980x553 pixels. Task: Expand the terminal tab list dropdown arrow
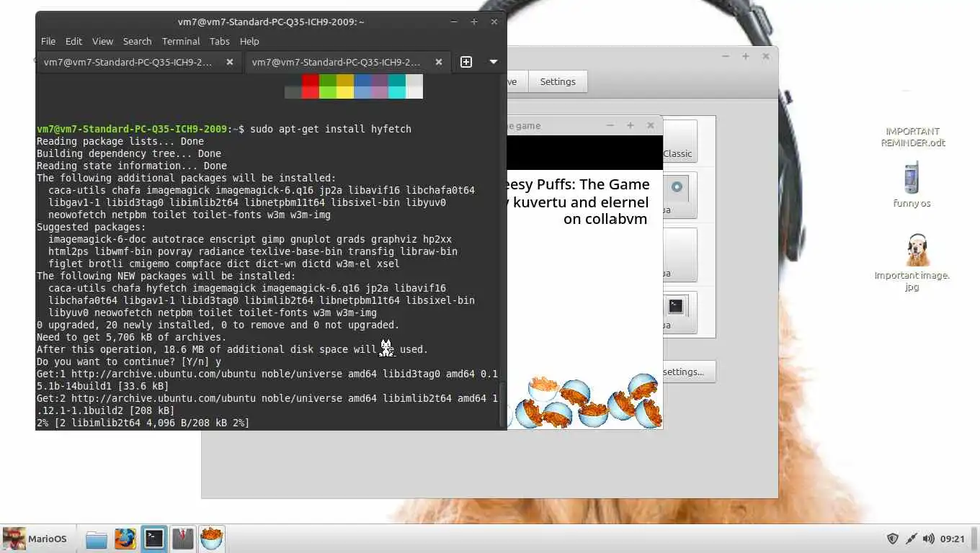point(494,62)
